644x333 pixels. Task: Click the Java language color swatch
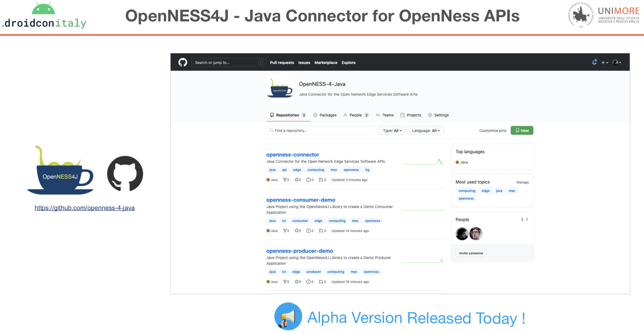[x=458, y=162]
